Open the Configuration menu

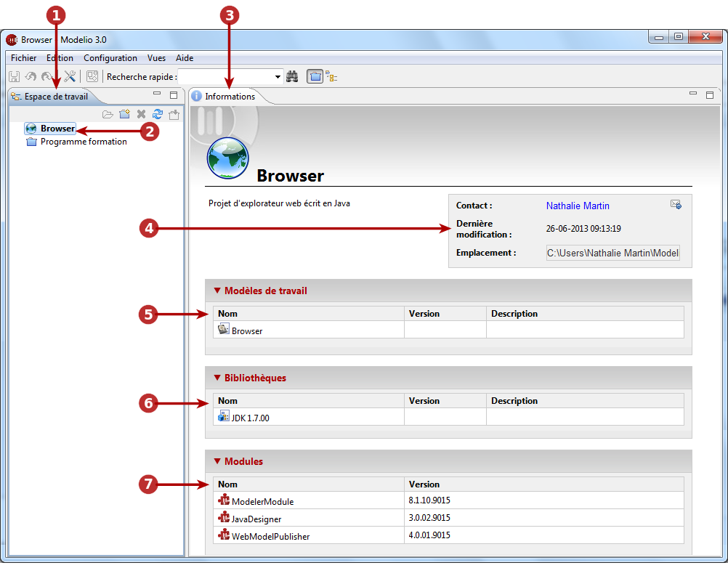(110, 58)
